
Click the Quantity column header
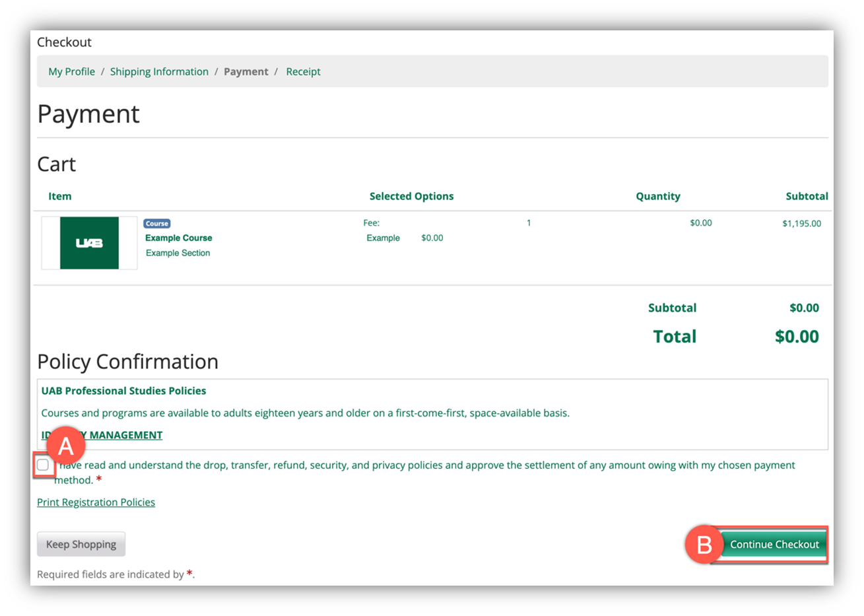tap(657, 197)
